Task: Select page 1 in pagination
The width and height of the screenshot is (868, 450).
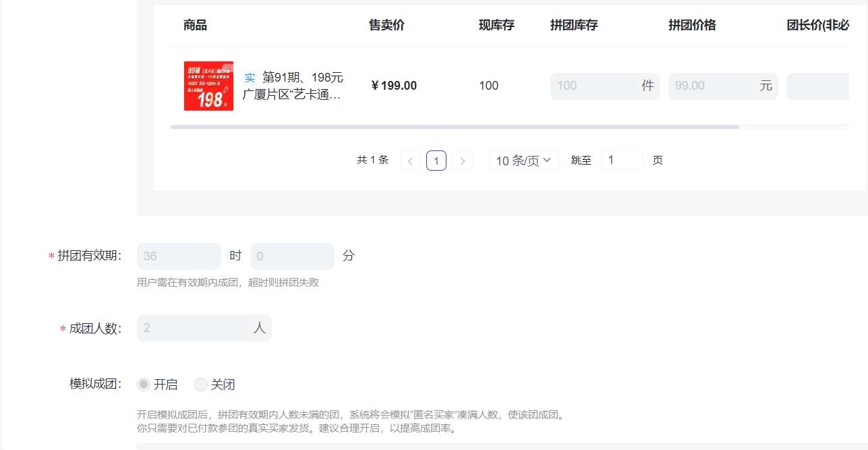Action: tap(436, 161)
